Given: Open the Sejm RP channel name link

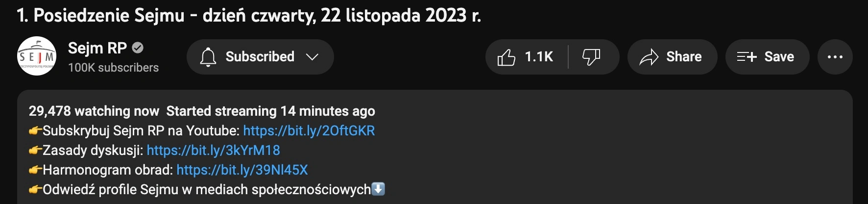Looking at the screenshot, I should point(97,48).
